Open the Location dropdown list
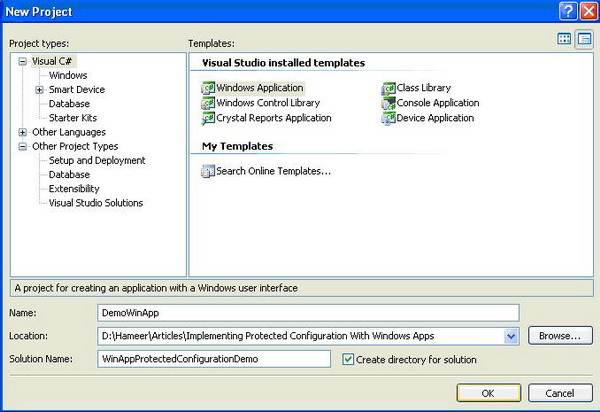The height and width of the screenshot is (412, 600). click(x=511, y=336)
